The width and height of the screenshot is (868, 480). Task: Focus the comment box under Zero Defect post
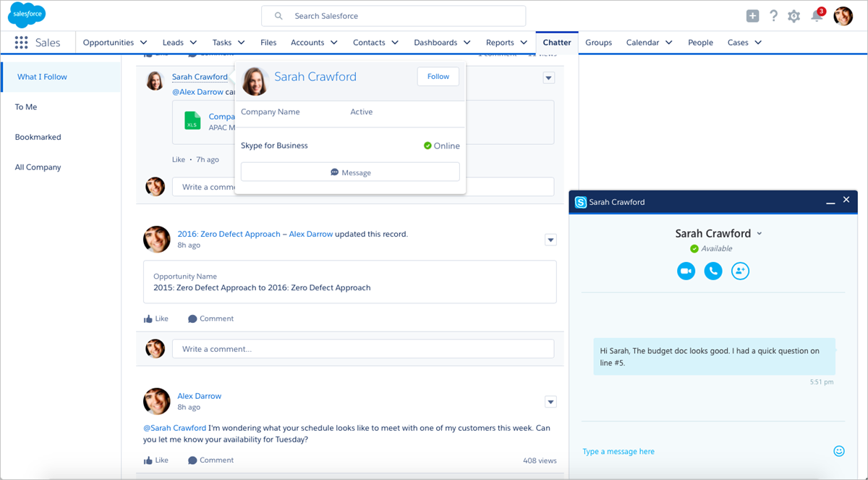[x=363, y=349]
